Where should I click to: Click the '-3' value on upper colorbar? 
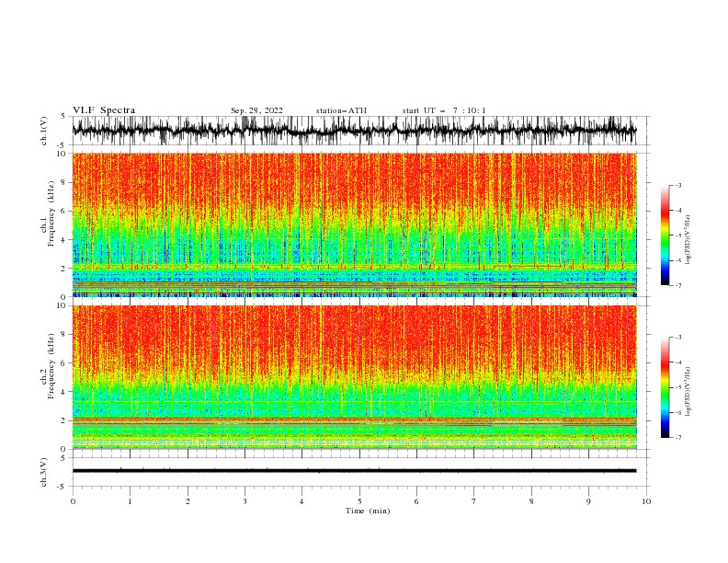pyautogui.click(x=677, y=185)
